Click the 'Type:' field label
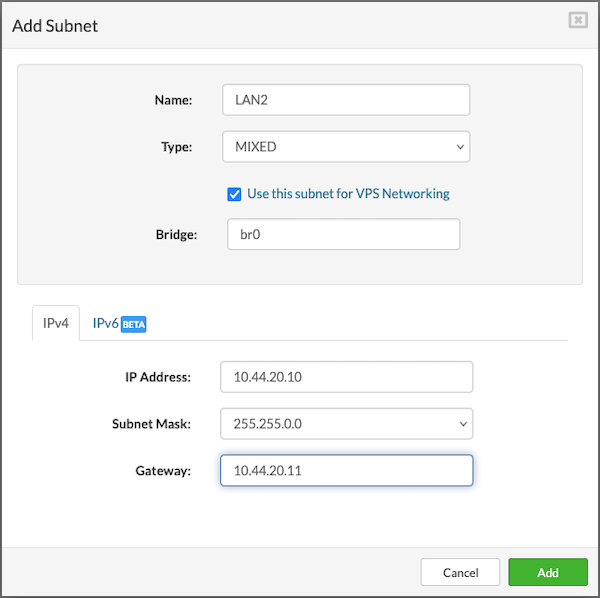Image resolution: width=600 pixels, height=598 pixels. tap(175, 147)
